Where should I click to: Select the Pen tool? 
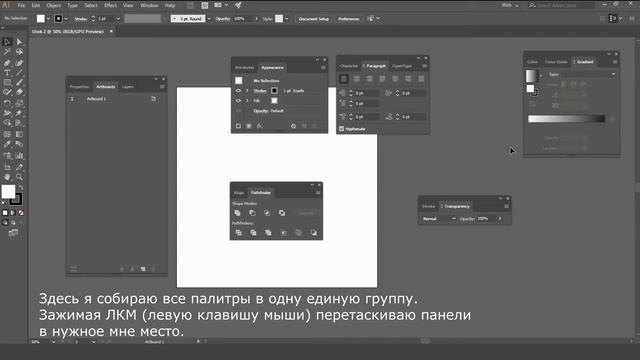[x=7, y=63]
